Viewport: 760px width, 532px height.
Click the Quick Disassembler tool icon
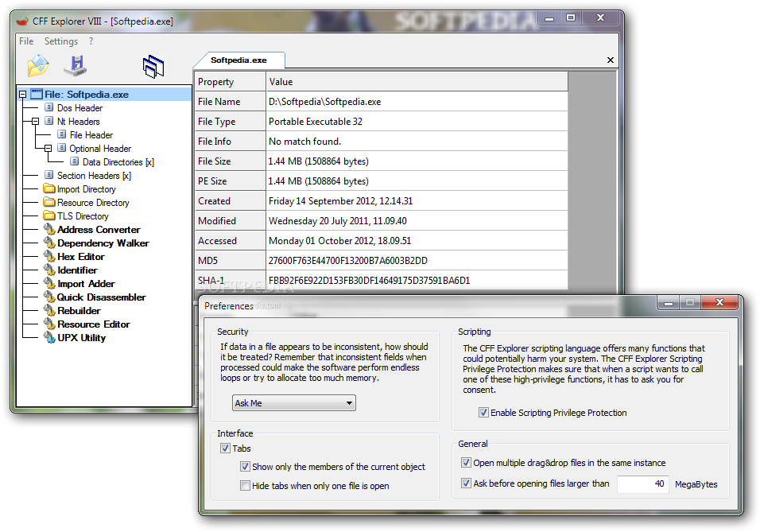pyautogui.click(x=49, y=297)
